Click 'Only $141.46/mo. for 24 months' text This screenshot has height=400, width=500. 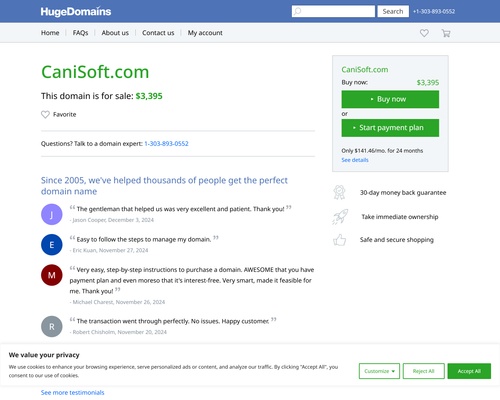pyautogui.click(x=382, y=151)
